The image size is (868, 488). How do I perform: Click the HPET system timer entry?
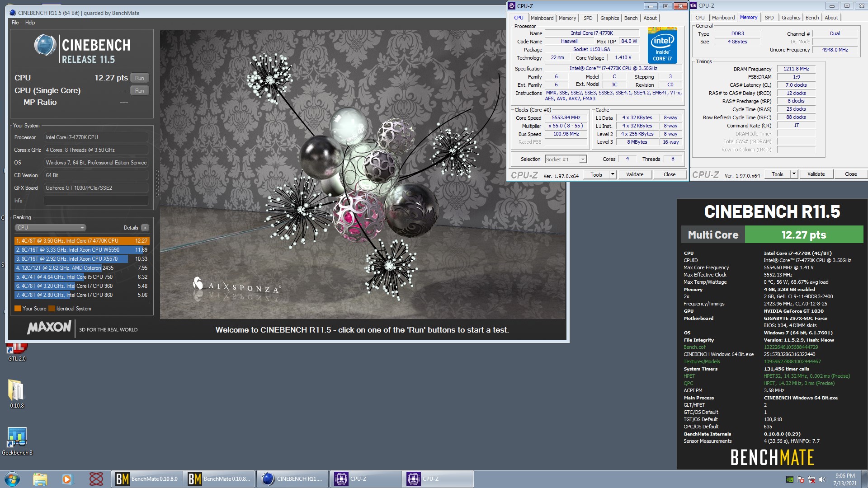coord(689,376)
